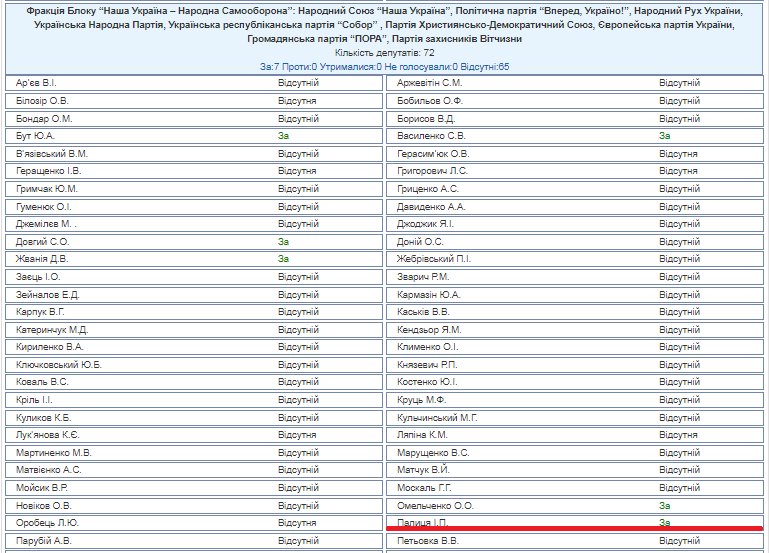Click the name Джемілєв М.
Viewport: 770px width, 553px height.
click(47, 224)
